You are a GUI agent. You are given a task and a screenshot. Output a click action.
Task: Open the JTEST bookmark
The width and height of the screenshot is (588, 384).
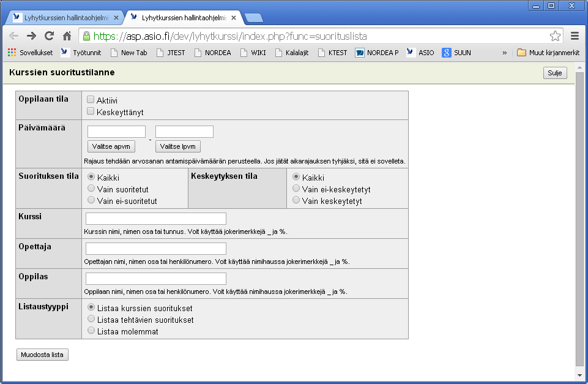pyautogui.click(x=171, y=53)
